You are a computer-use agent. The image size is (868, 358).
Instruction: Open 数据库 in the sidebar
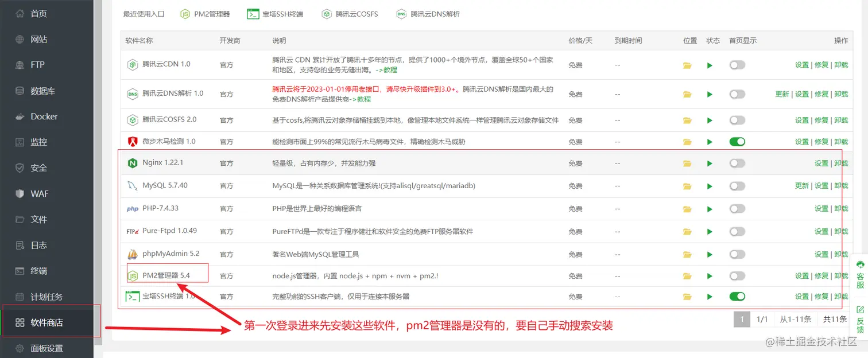click(42, 91)
